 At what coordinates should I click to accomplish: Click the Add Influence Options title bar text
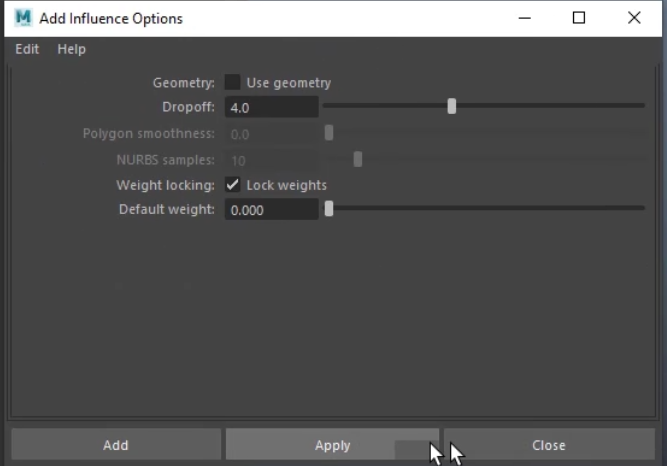tap(111, 18)
